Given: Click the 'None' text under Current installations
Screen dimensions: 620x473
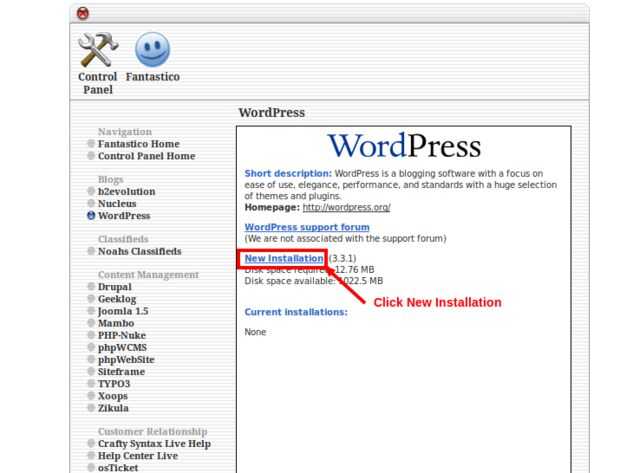Looking at the screenshot, I should pyautogui.click(x=255, y=332).
